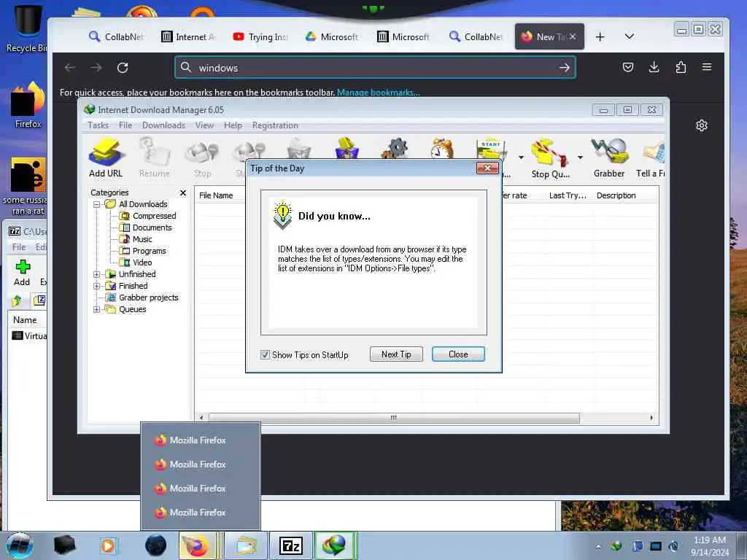The height and width of the screenshot is (560, 747).
Task: Collapse the All Downloads tree node
Action: [97, 204]
